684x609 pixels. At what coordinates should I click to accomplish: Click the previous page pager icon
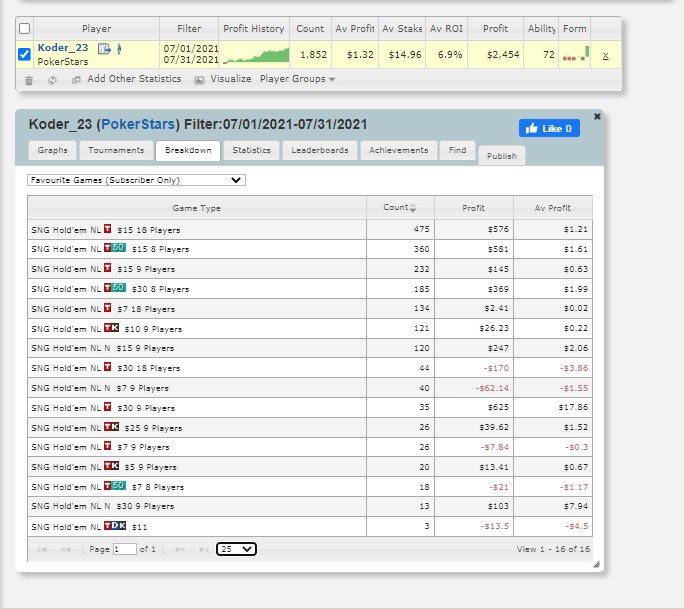click(x=65, y=549)
